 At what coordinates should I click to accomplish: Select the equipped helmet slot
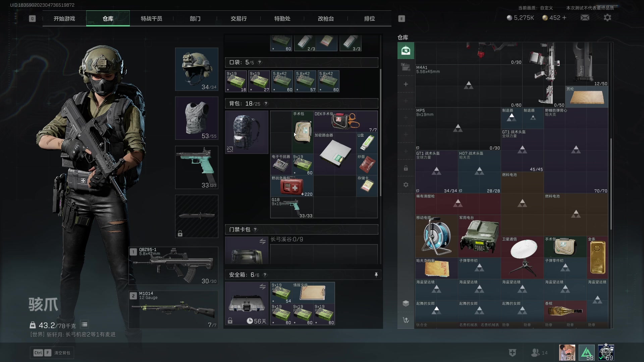tap(197, 69)
